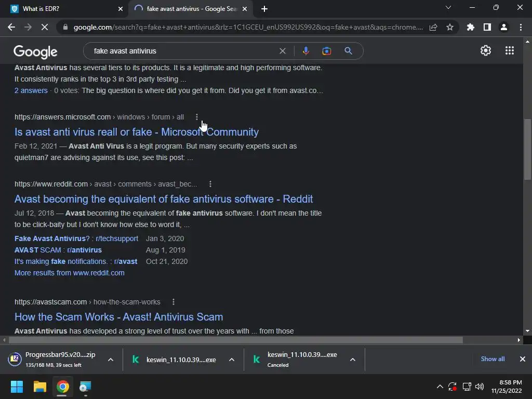Click the vertical scrollbar up arrow

click(527, 42)
